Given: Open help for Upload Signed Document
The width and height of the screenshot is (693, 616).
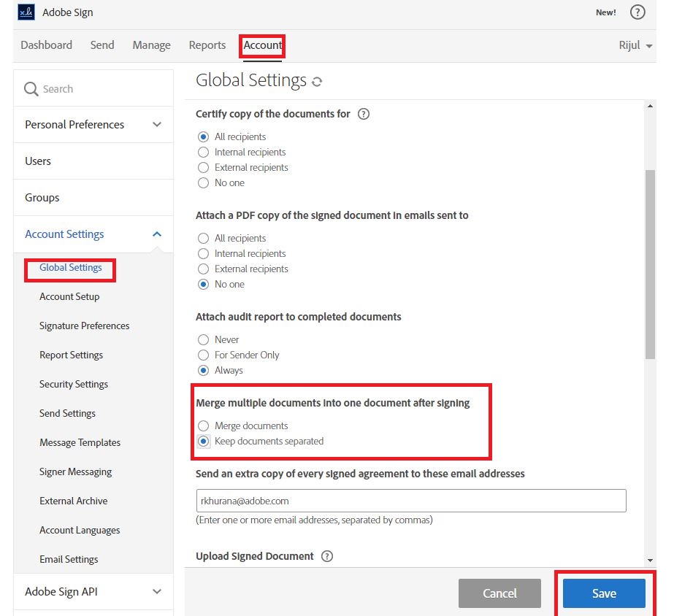Looking at the screenshot, I should coord(327,556).
